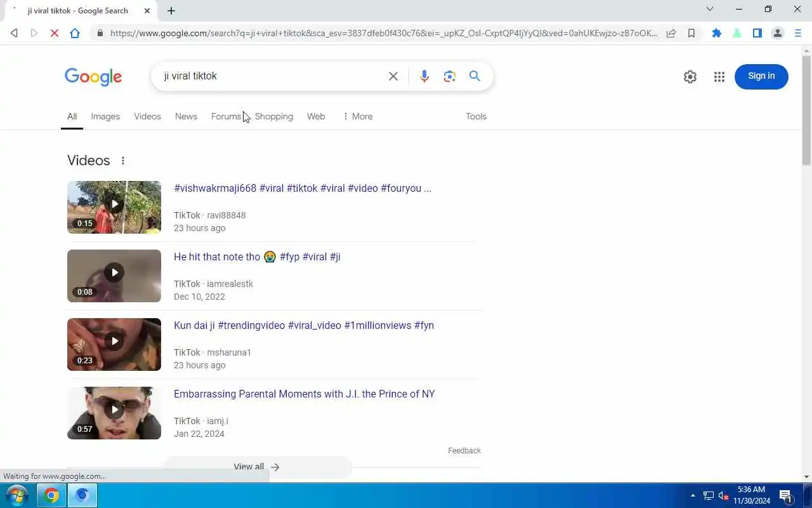Switch to the Shopping tab
The height and width of the screenshot is (508, 812).
tap(274, 116)
